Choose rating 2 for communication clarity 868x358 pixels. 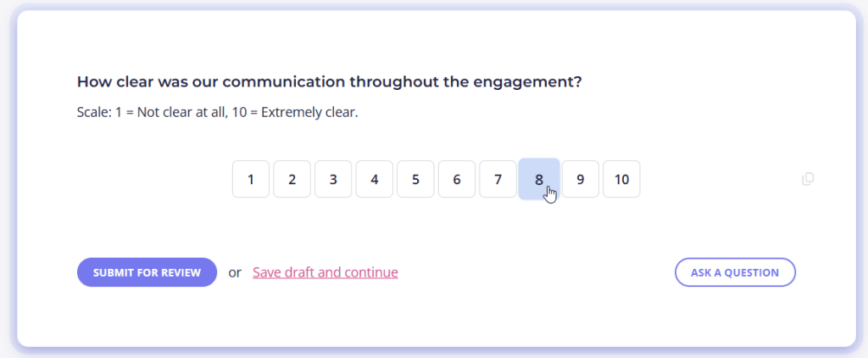[292, 179]
